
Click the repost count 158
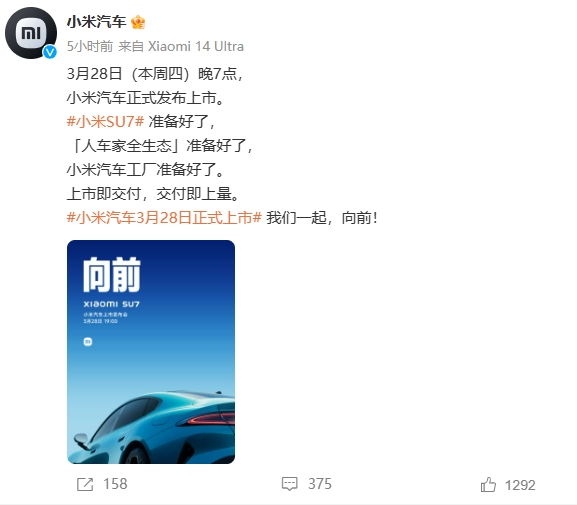pyautogui.click(x=115, y=484)
